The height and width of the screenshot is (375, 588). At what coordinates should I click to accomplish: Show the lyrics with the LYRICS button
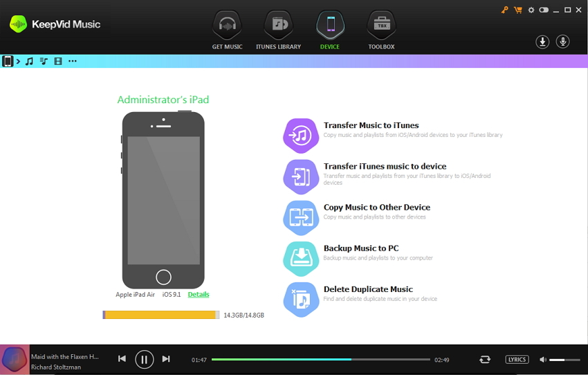click(x=517, y=360)
